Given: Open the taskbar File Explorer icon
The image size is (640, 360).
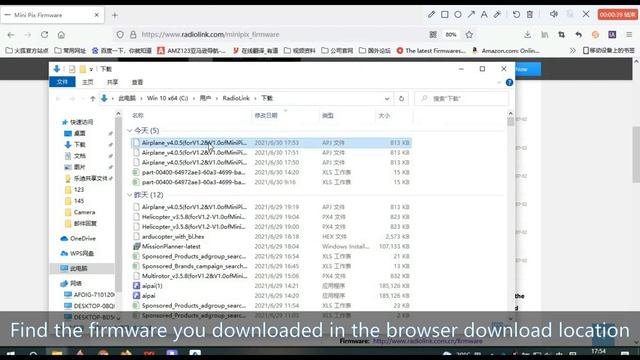Looking at the screenshot, I should 57,353.
